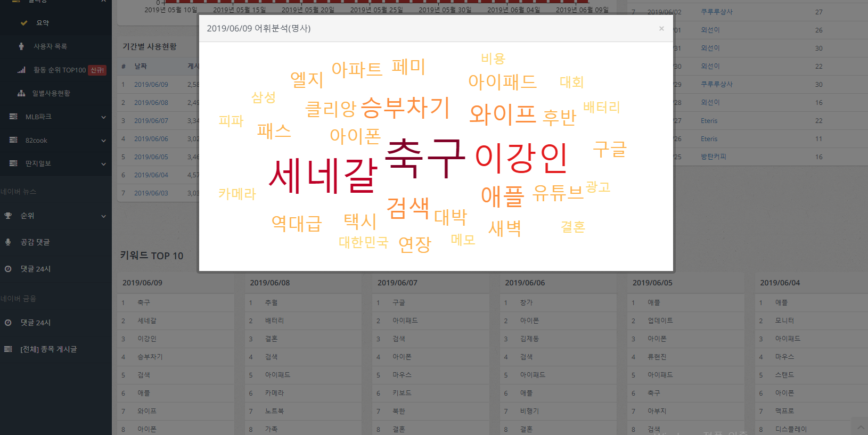Click keyword 모니터 in 2019/06/04 column
Image resolution: width=868 pixels, height=435 pixels.
point(784,321)
